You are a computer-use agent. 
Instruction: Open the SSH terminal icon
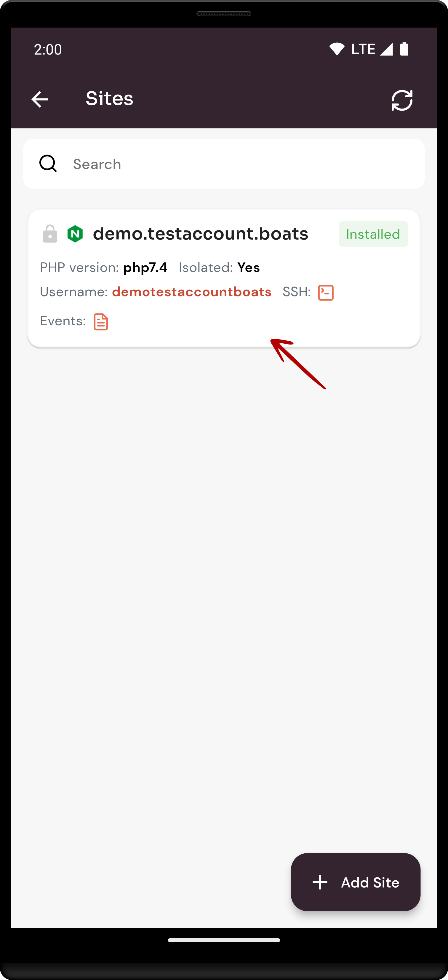point(326,293)
